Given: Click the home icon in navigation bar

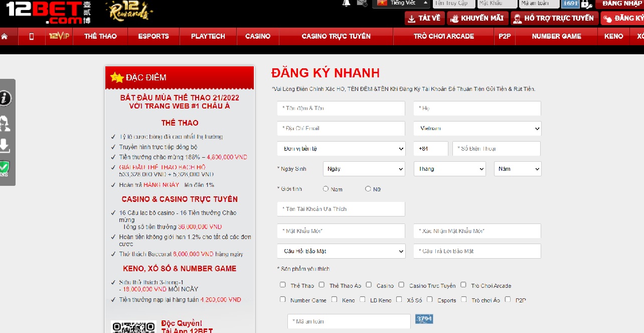Looking at the screenshot, I should 5,37.
